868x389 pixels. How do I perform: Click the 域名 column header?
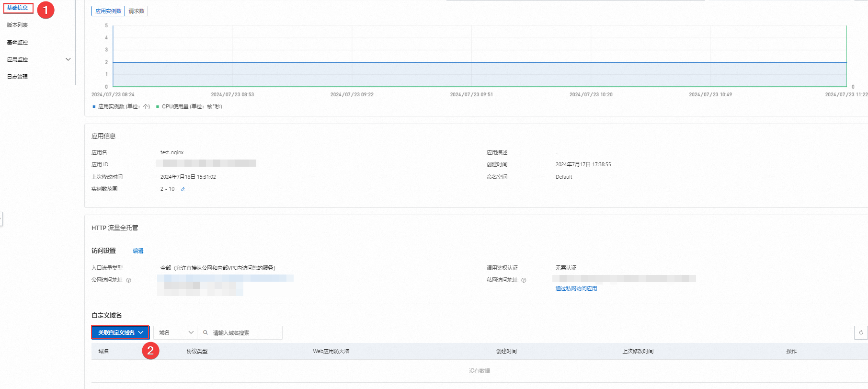(x=103, y=352)
